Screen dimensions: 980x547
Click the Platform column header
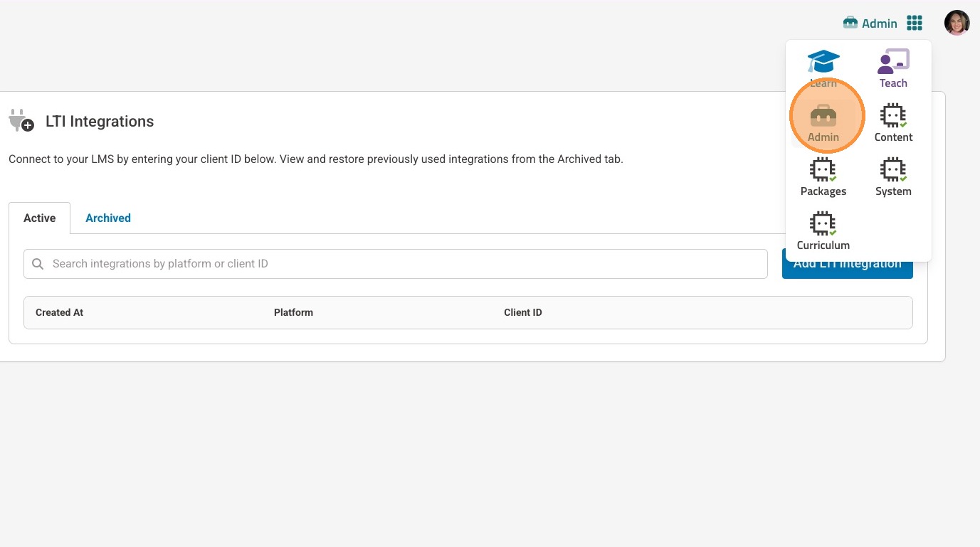click(293, 312)
